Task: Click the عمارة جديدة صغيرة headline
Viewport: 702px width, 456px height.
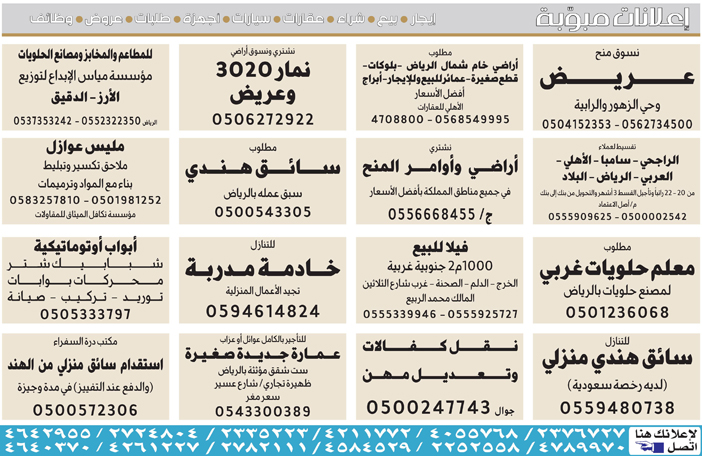Action: pos(263,354)
